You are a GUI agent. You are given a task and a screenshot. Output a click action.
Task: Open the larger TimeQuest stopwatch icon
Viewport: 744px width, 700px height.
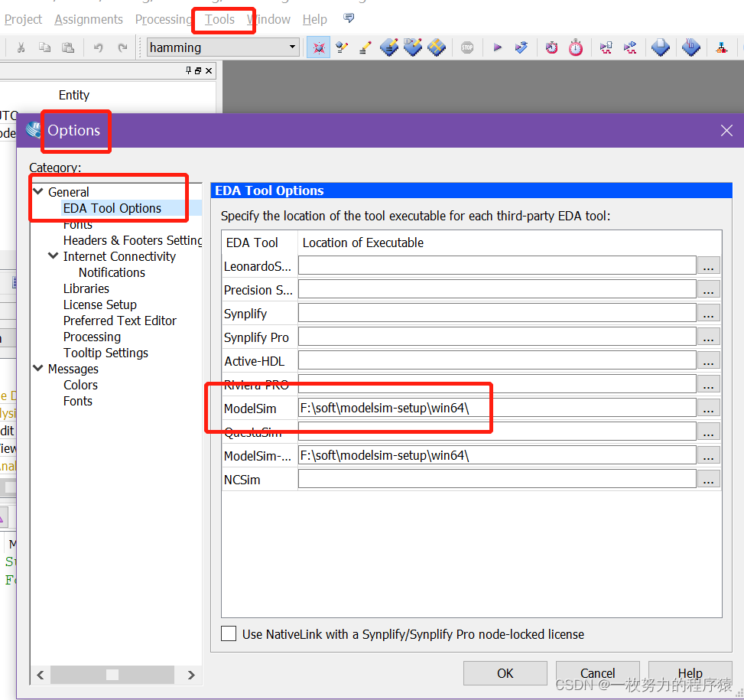tap(576, 47)
